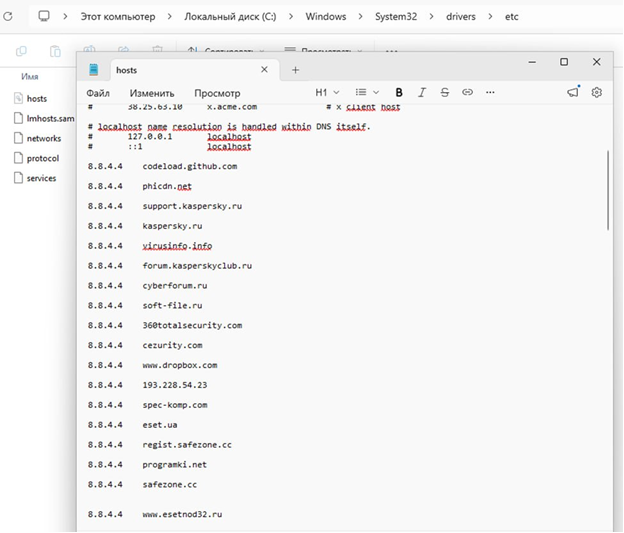This screenshot has height=533, width=624.
Task: Open the H1 heading dropdown
Action: tap(327, 93)
